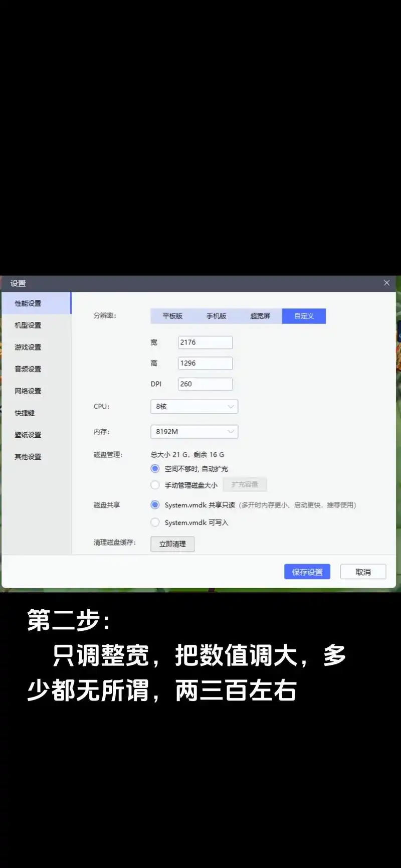This screenshot has width=401, height=868.
Task: Choose System.vmdk 可写入 option
Action: pyautogui.click(x=155, y=523)
